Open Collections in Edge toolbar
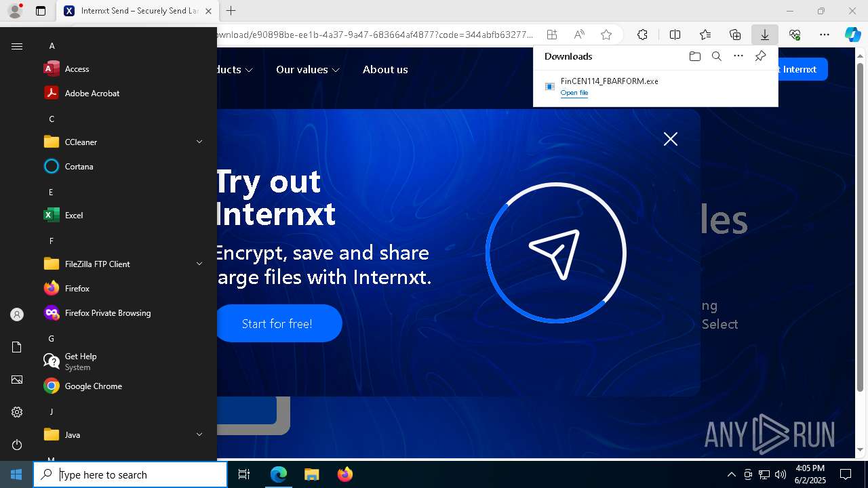 tap(735, 35)
